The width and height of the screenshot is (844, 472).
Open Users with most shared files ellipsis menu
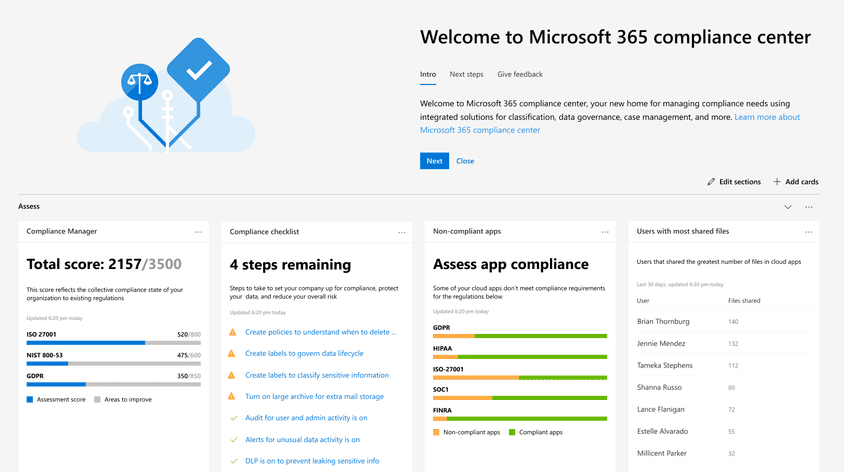click(x=808, y=232)
